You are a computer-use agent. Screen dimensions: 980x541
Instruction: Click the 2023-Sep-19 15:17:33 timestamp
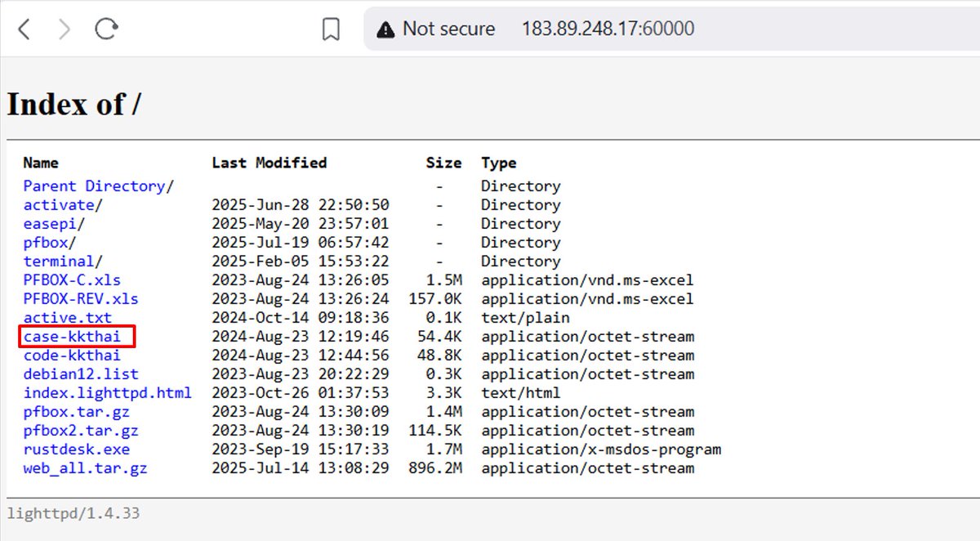pyautogui.click(x=301, y=449)
